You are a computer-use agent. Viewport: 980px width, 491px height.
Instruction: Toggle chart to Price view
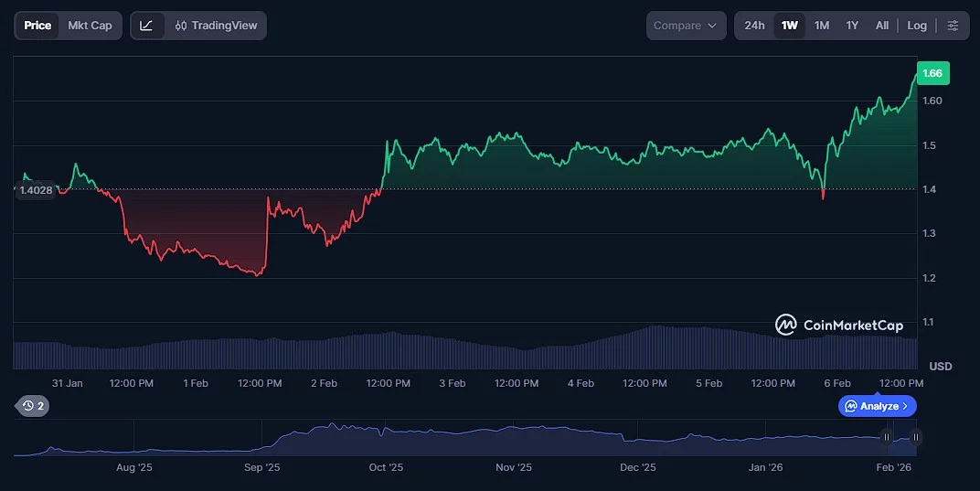(x=37, y=26)
